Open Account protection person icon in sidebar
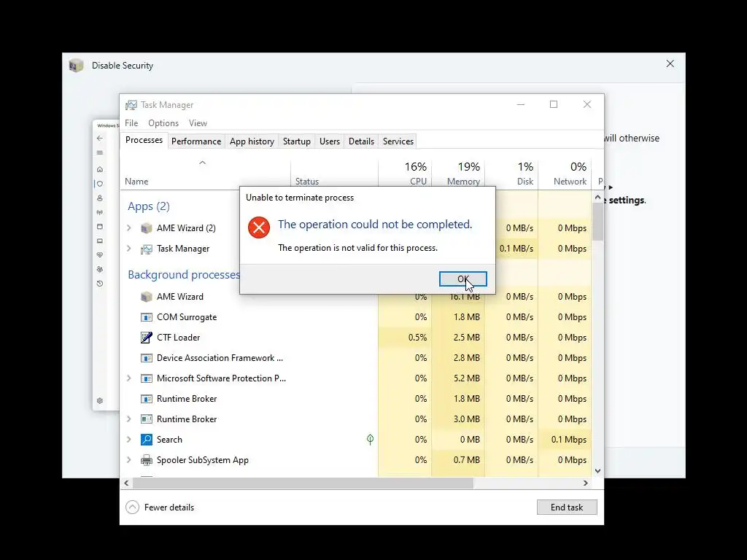The image size is (747, 560). tap(99, 198)
